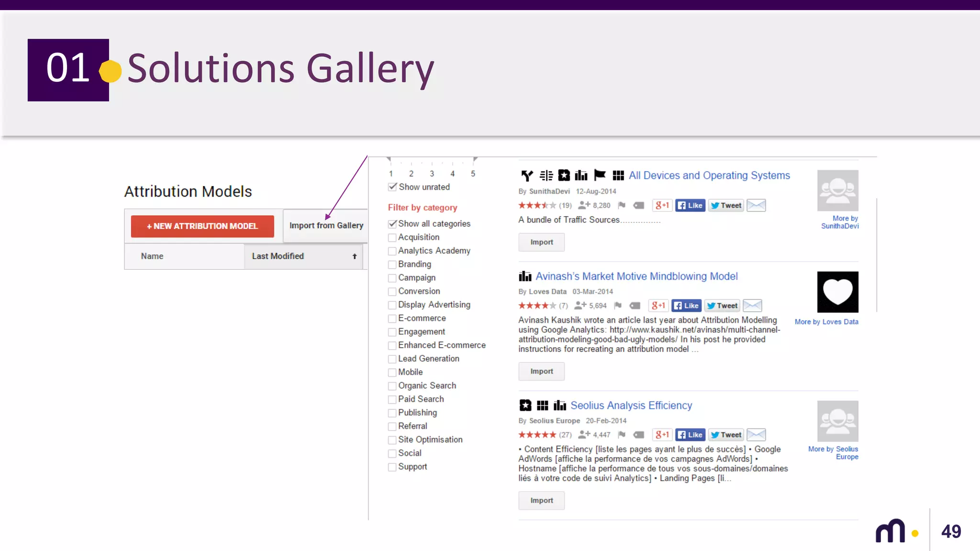Click tag icon on Seolius entry
Screen dimensions: 980x551
[x=639, y=435]
